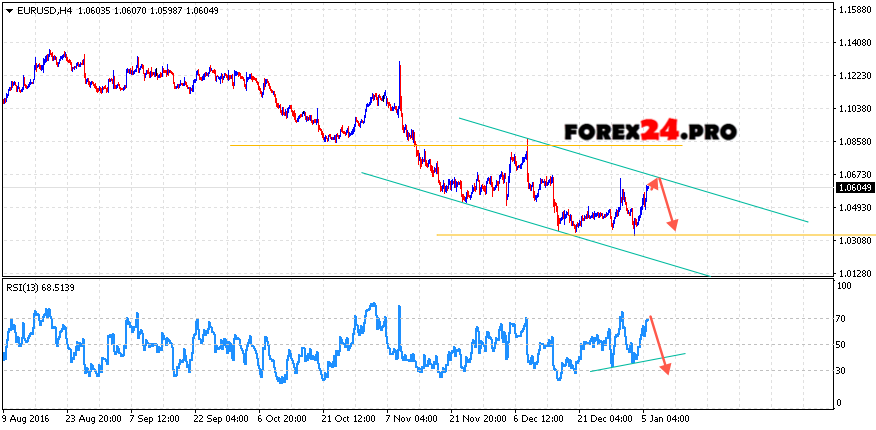The height and width of the screenshot is (430, 876).
Task: Click the RSI(13) 68.5139 indicator label
Action: [42, 288]
